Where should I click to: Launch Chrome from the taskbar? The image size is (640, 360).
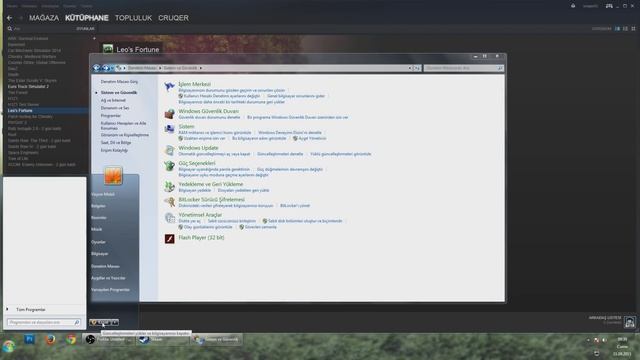[71, 339]
